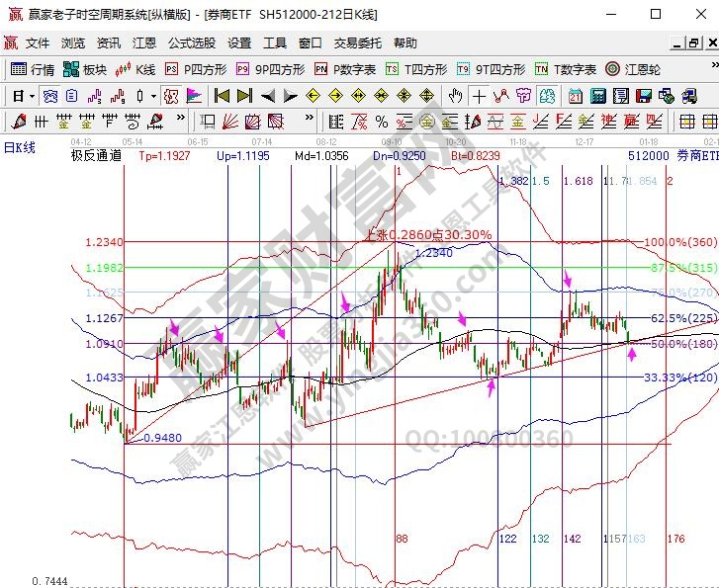Open the 江恩 menu
This screenshot has width=719, height=588.
[144, 43]
